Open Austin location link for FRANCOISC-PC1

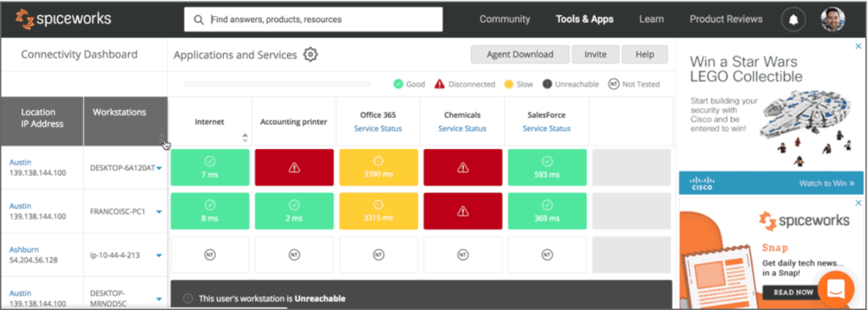pos(20,206)
